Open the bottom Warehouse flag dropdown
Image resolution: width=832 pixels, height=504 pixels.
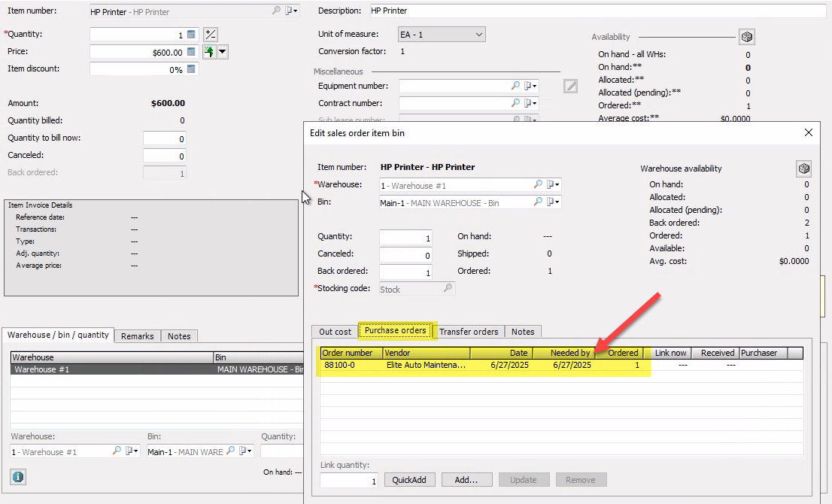pyautogui.click(x=132, y=451)
